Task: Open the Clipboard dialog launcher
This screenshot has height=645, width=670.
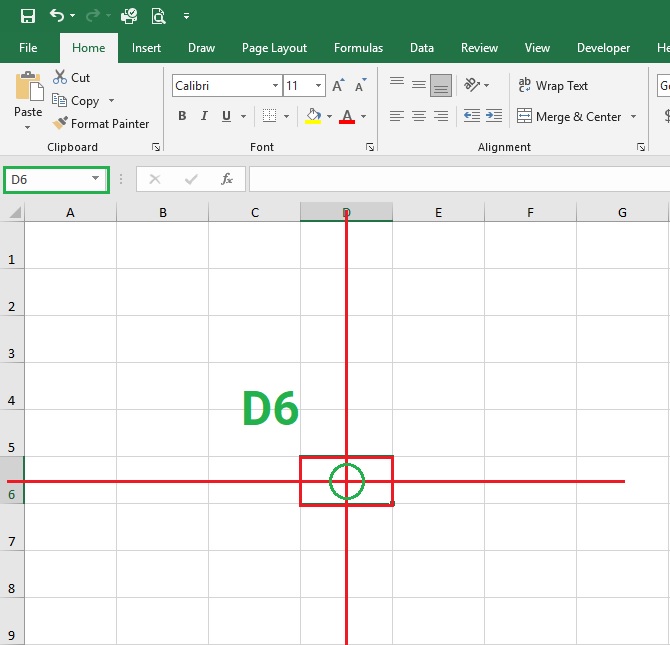Action: 156,147
